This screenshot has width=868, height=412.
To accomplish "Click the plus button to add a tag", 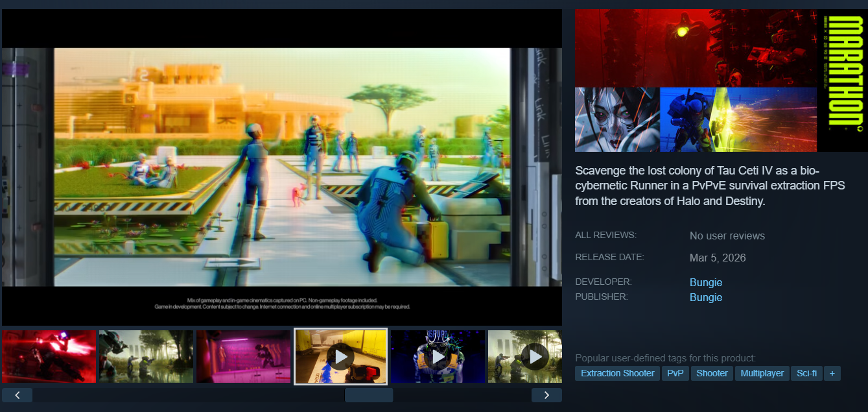I will (x=832, y=373).
